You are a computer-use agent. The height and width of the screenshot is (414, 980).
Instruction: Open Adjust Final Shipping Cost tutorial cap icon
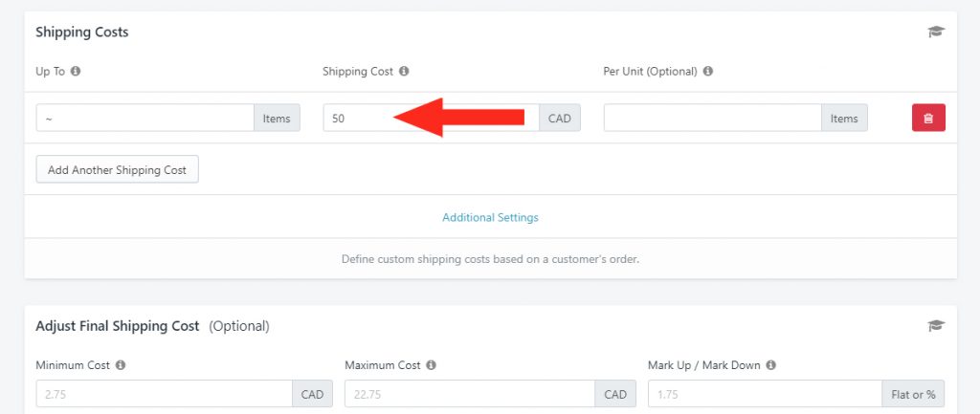tap(936, 325)
